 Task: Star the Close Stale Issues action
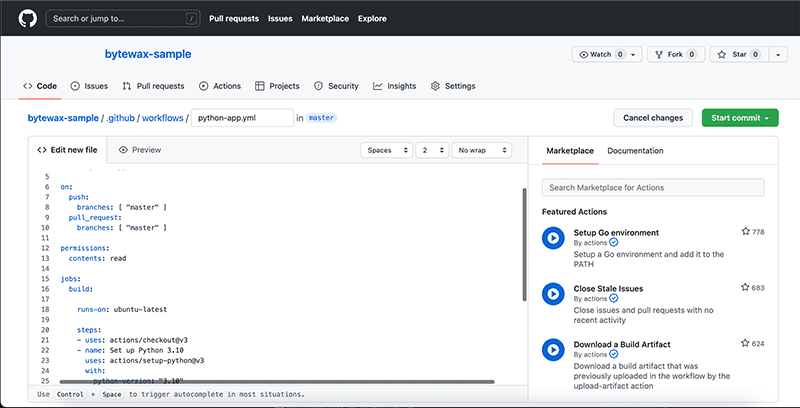pyautogui.click(x=746, y=287)
